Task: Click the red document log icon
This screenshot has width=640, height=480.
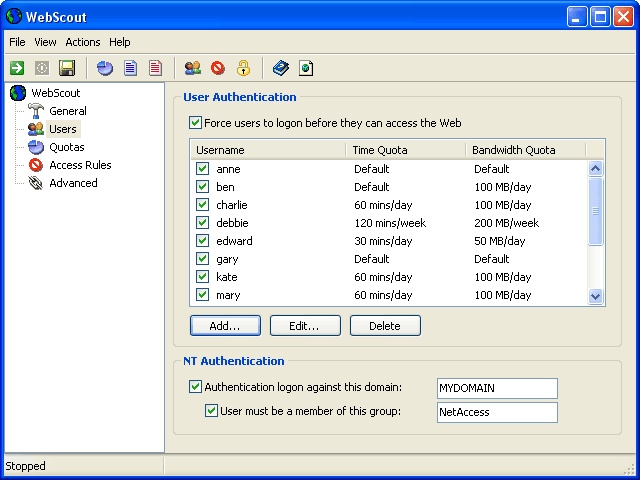Action: coord(155,68)
